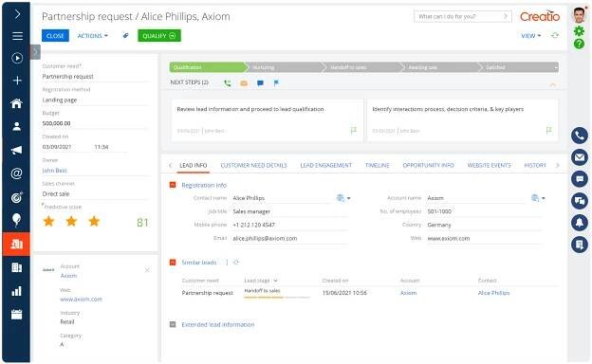Expand the left sidebar with the arrow
592x364 pixels.
coord(17,14)
